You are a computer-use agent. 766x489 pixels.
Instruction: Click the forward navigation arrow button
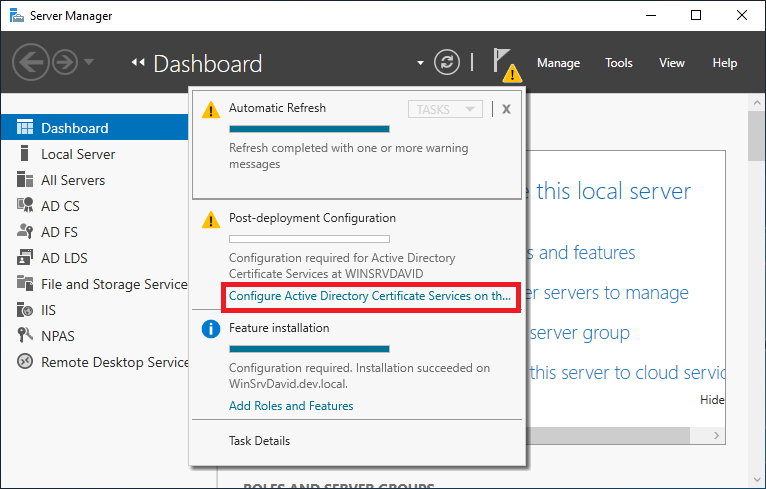pos(65,63)
